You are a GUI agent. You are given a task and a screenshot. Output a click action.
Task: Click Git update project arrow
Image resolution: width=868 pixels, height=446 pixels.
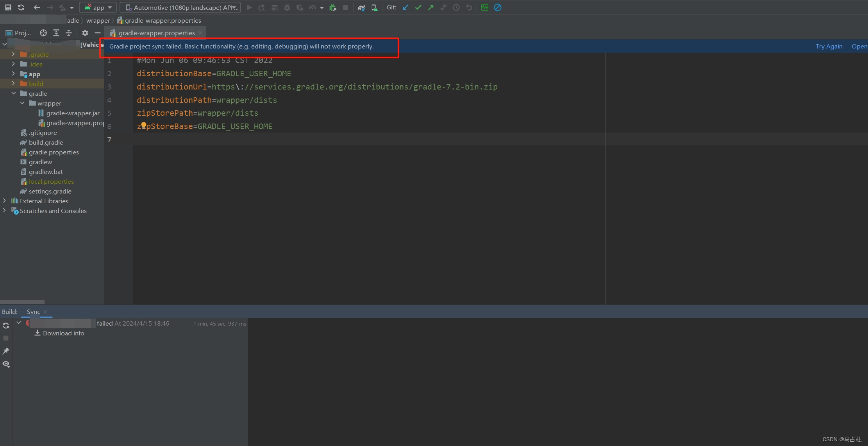coord(405,7)
